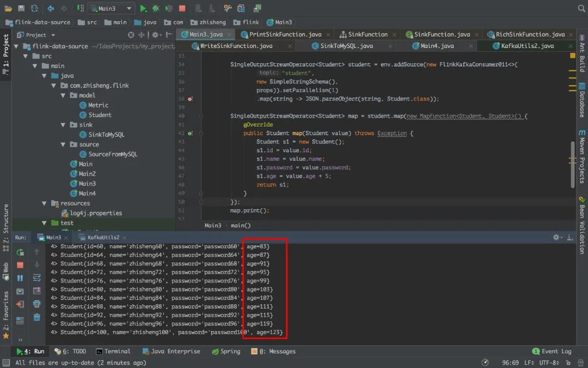Click the green Run button in the toolbar
The height and width of the screenshot is (368, 588).
tap(143, 8)
